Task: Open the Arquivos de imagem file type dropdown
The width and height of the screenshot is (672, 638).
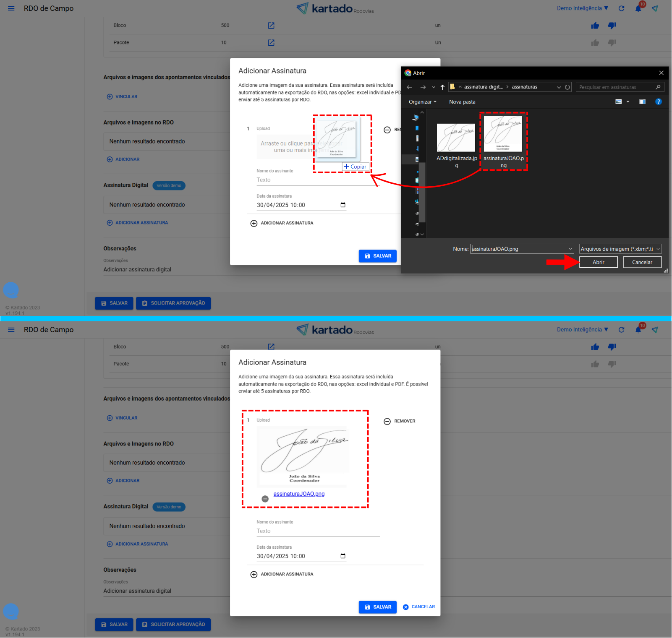Action: 620,249
